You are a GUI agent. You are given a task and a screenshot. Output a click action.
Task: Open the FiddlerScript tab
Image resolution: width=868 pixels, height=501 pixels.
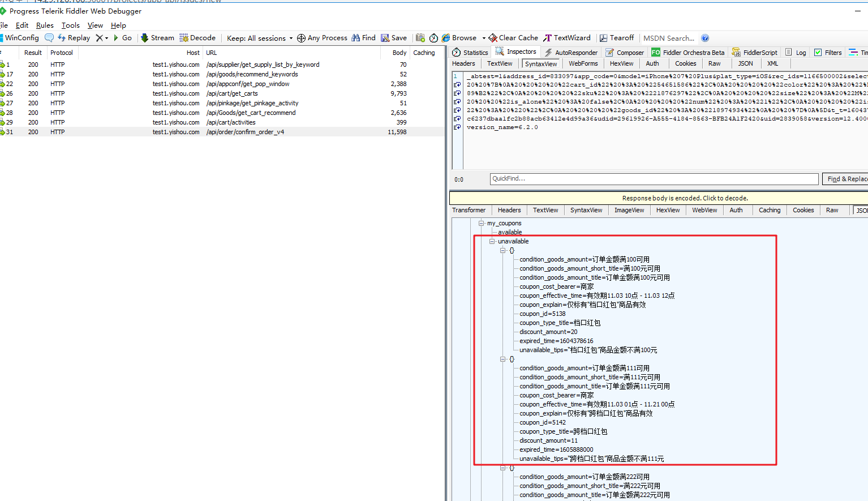(755, 53)
